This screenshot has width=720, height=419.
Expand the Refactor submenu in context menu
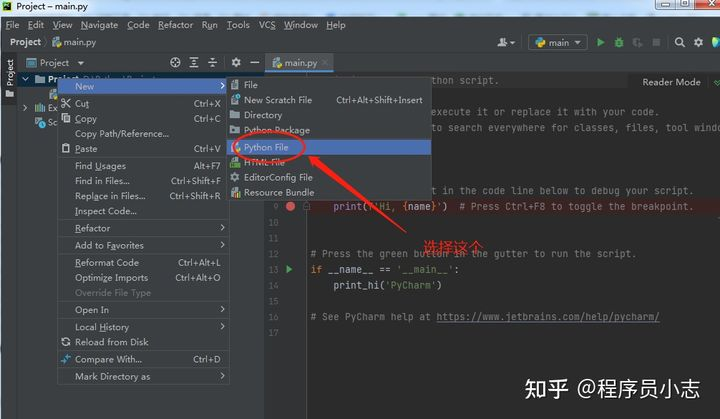click(143, 228)
